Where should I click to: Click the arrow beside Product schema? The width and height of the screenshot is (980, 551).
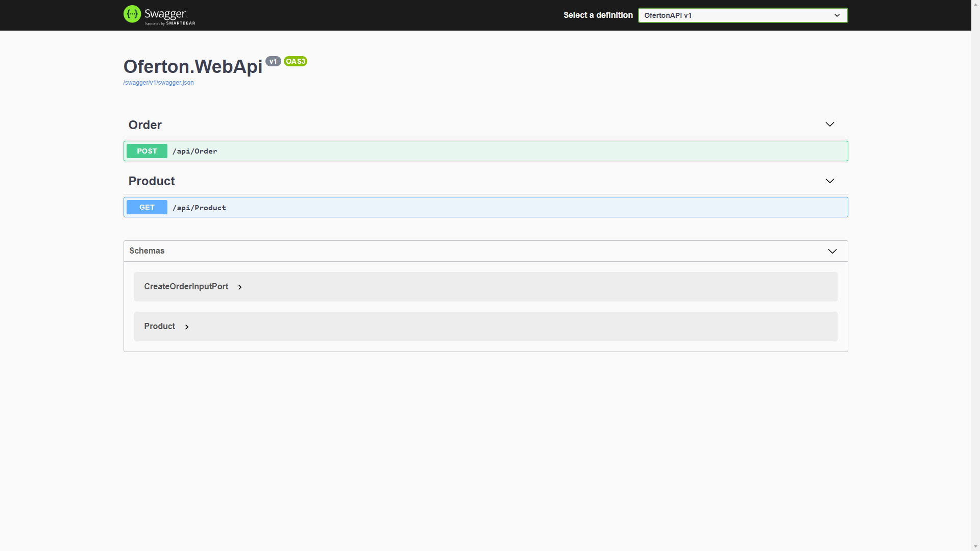point(187,327)
